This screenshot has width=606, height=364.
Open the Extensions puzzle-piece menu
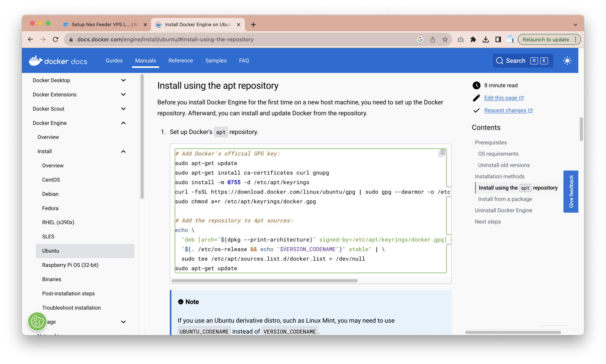473,40
